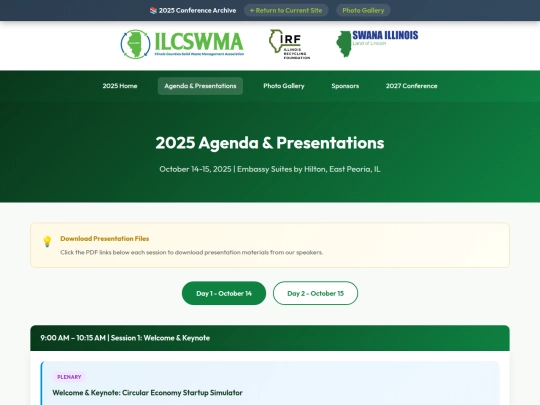The image size is (540, 405).
Task: Click the ILCSWMA logo
Action: click(x=182, y=44)
